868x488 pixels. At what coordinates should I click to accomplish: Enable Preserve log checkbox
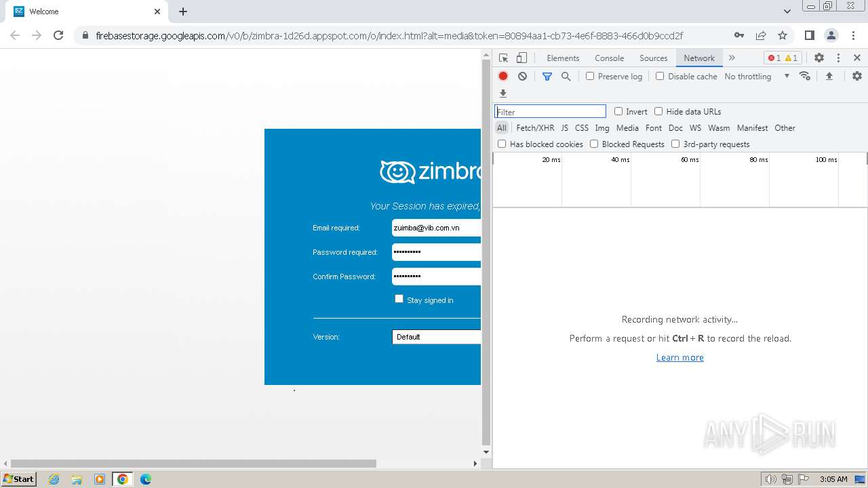click(590, 76)
